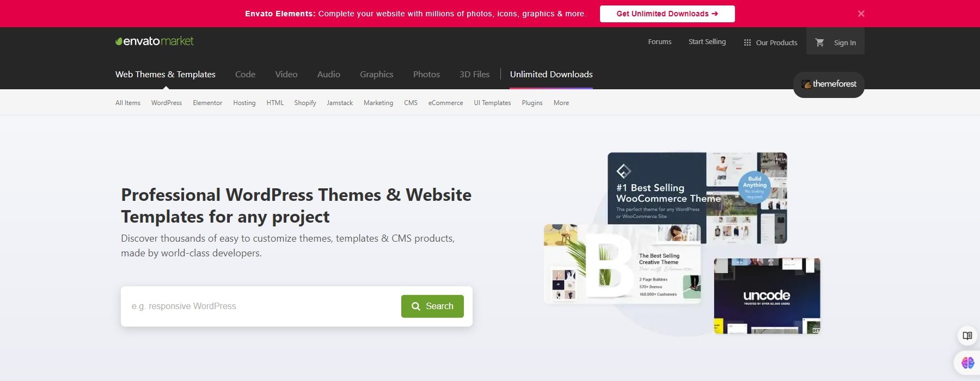Click the brain extension icon
980x381 pixels.
[x=967, y=362]
